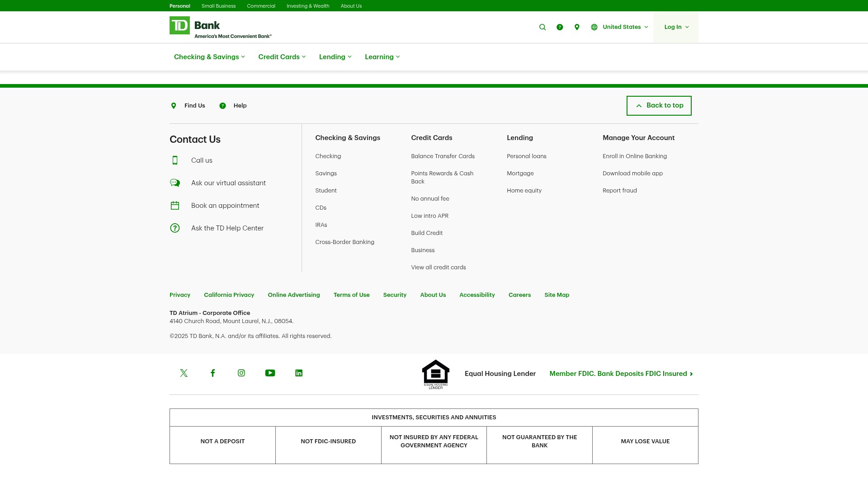Open the Cross-Border Banking link

click(345, 242)
